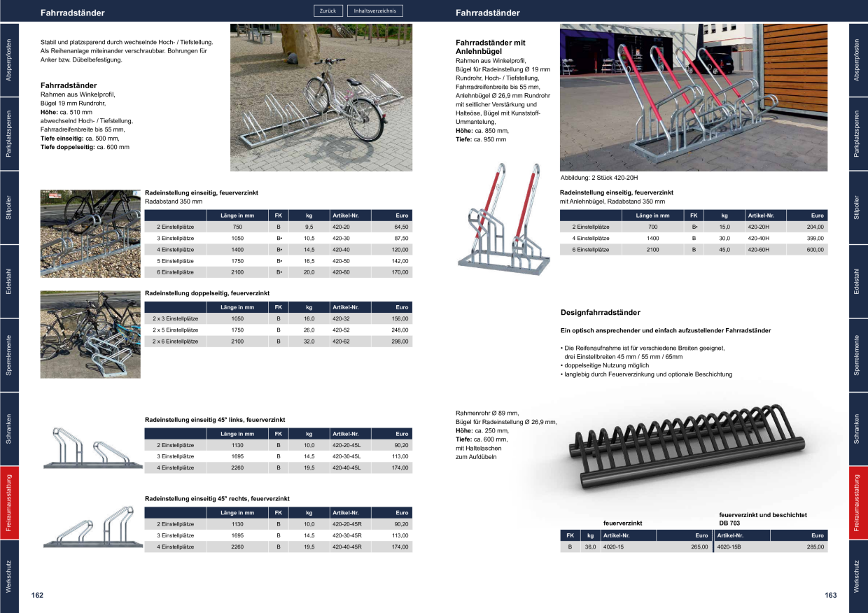Click the DB 703 label

pyautogui.click(x=729, y=523)
